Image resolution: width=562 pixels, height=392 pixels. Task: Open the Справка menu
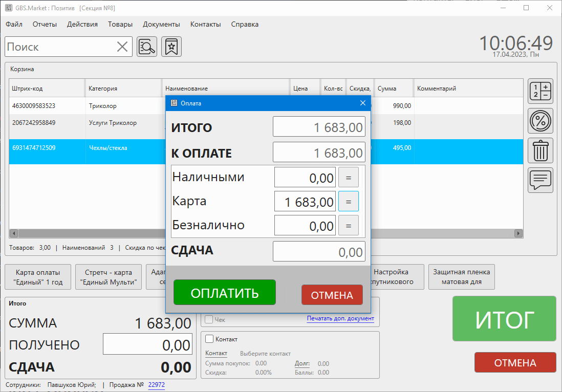244,24
